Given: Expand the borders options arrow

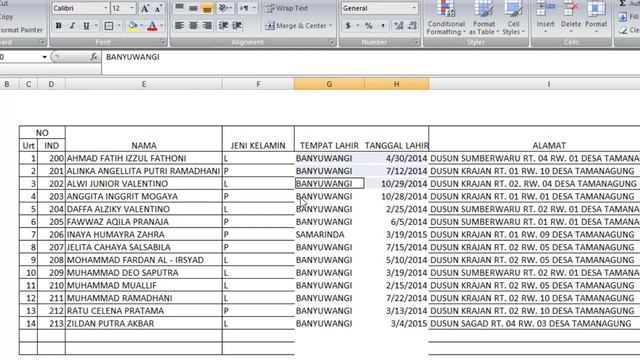Looking at the screenshot, I should point(119,26).
